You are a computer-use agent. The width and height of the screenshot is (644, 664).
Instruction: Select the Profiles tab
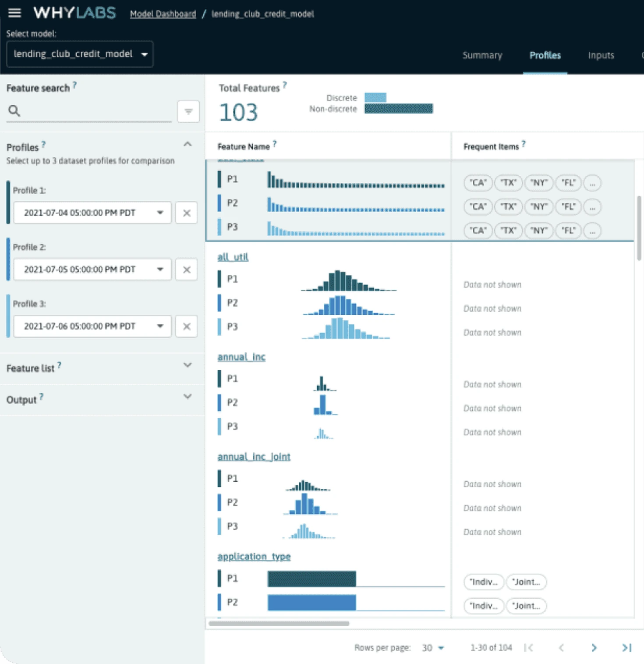click(545, 55)
